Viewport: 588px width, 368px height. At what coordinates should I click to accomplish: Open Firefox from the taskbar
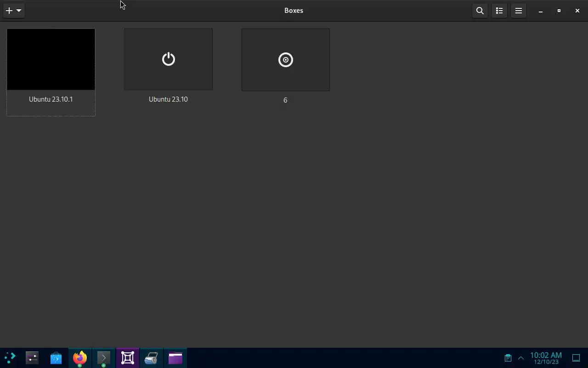point(80,358)
